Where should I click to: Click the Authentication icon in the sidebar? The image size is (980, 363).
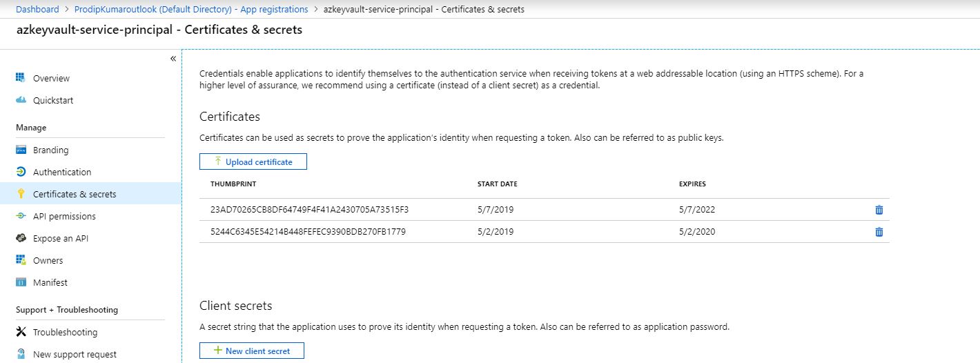pos(21,172)
